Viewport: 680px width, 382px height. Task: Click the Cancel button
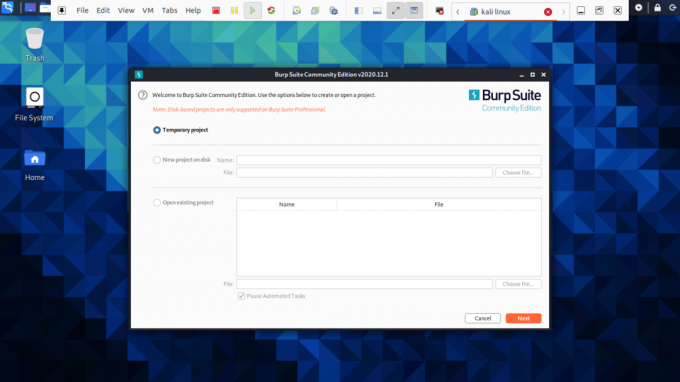[483, 318]
